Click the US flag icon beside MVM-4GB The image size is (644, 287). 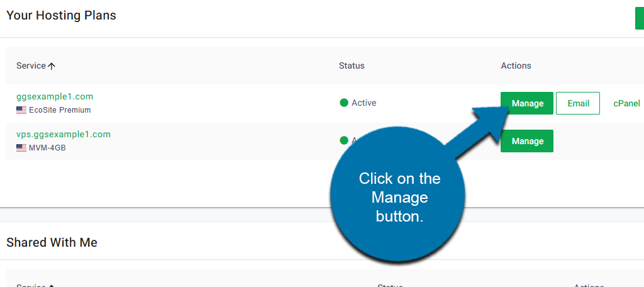click(21, 148)
